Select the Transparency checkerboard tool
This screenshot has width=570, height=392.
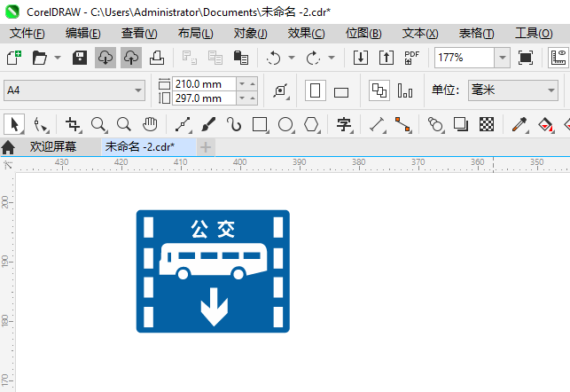point(487,124)
